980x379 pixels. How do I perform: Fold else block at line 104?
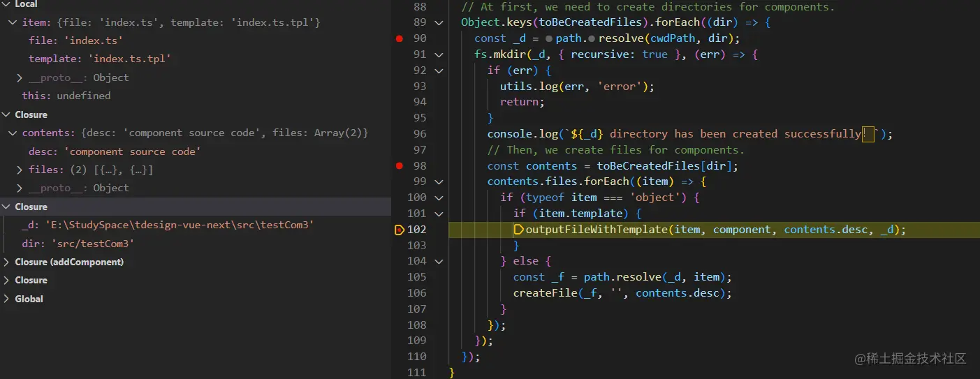[439, 261]
